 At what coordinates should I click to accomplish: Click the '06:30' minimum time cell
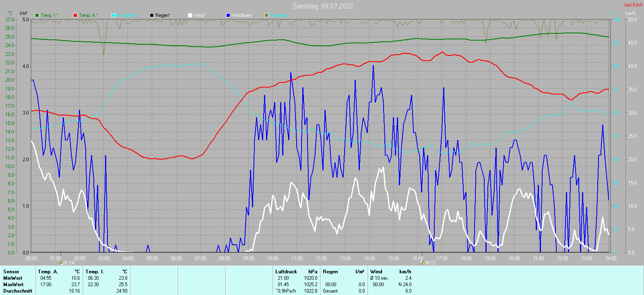point(93,278)
